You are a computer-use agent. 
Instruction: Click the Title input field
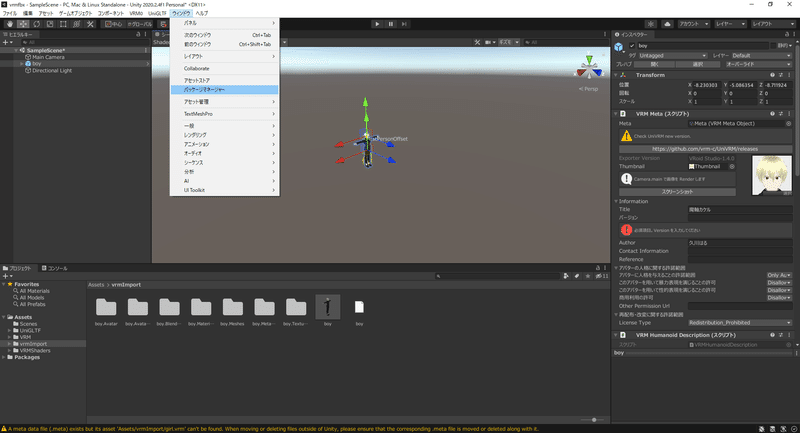point(739,210)
